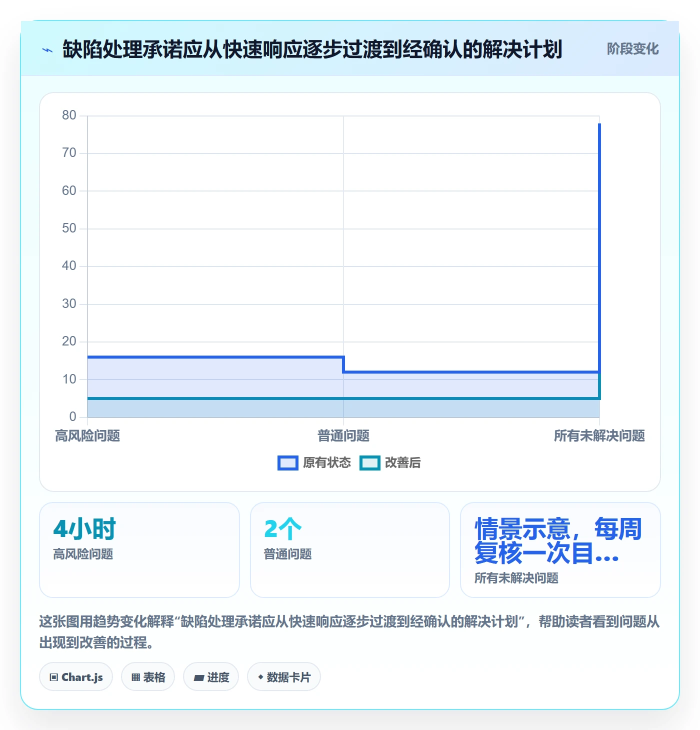
Task: Click the 80 y-axis tick label
Action: [69, 115]
